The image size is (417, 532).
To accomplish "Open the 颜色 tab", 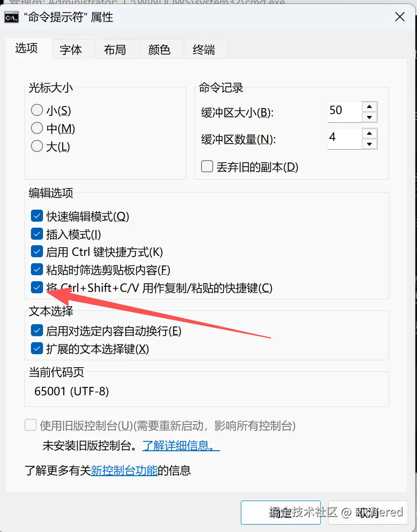I will pyautogui.click(x=159, y=49).
